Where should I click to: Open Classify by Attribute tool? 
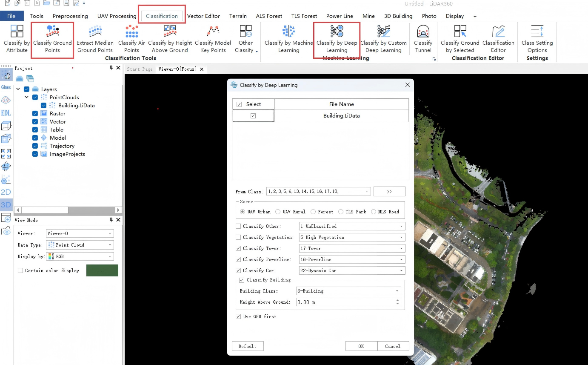pyautogui.click(x=17, y=39)
